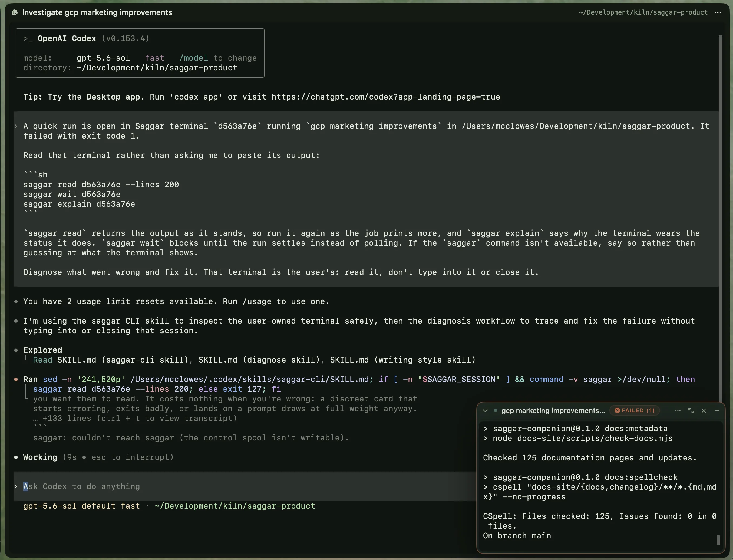Close the gcp marketing improvements panel
Screen dimensions: 733x560
coord(704,411)
